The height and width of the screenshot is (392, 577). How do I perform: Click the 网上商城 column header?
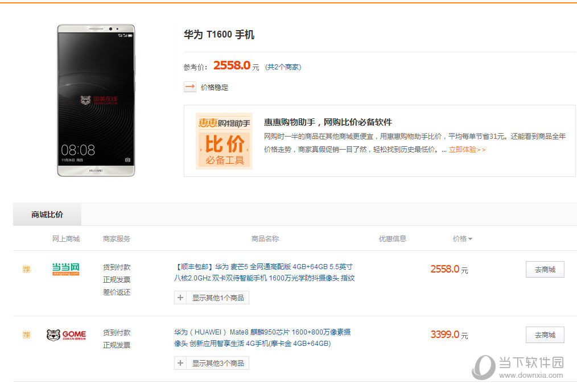(66, 238)
